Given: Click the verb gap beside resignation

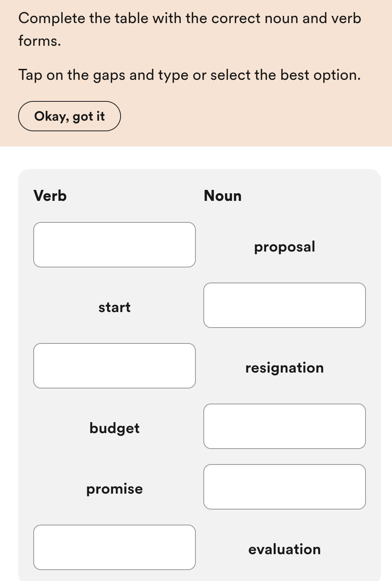Looking at the screenshot, I should coord(115,366).
